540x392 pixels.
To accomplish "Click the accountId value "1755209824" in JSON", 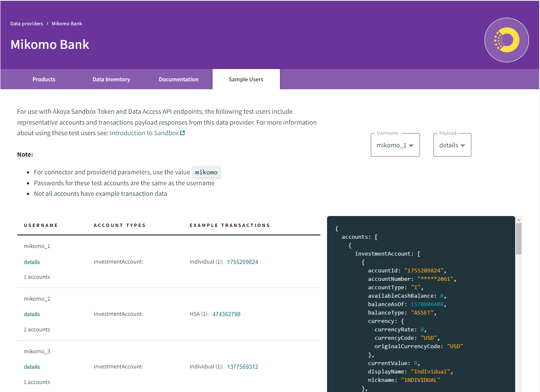I will click(x=423, y=270).
